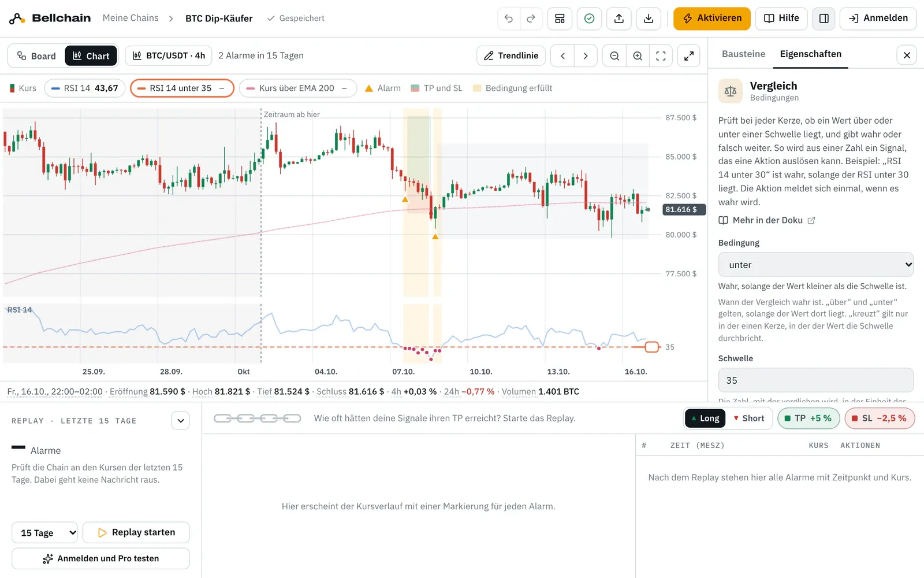Toggle SL −2,5 % pill

point(880,418)
